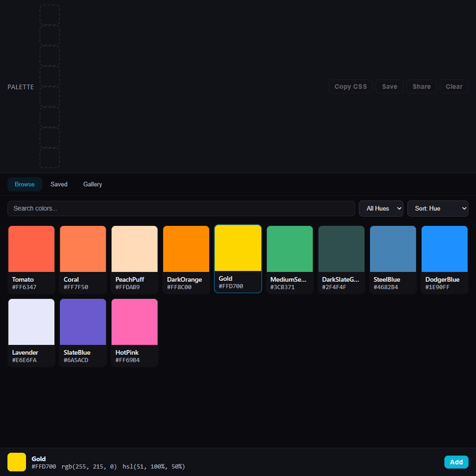Click the Add button for Gold
Viewport: 476px width, 476px height.
coord(456,462)
